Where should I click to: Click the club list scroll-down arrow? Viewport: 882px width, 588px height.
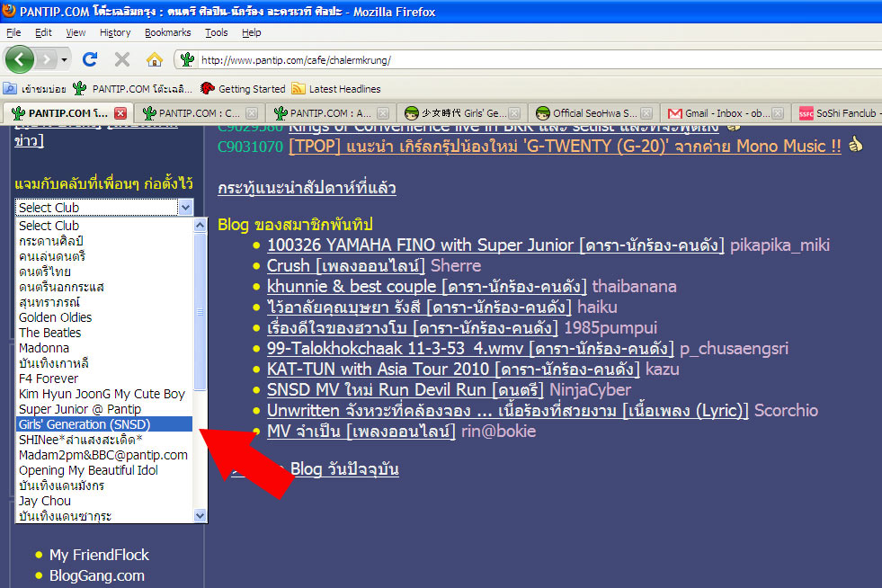pyautogui.click(x=200, y=515)
